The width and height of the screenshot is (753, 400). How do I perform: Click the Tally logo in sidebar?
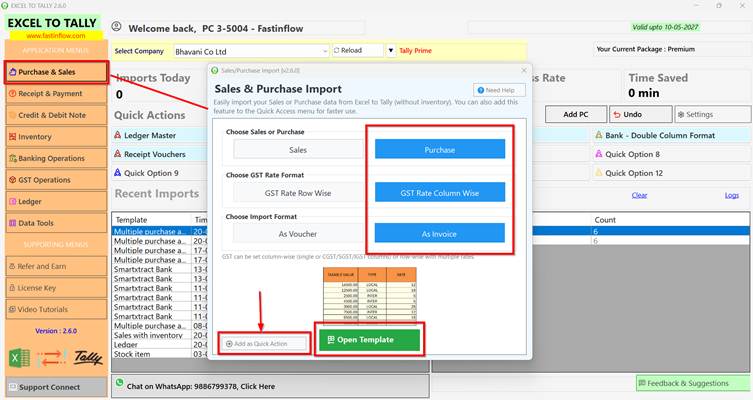88,357
